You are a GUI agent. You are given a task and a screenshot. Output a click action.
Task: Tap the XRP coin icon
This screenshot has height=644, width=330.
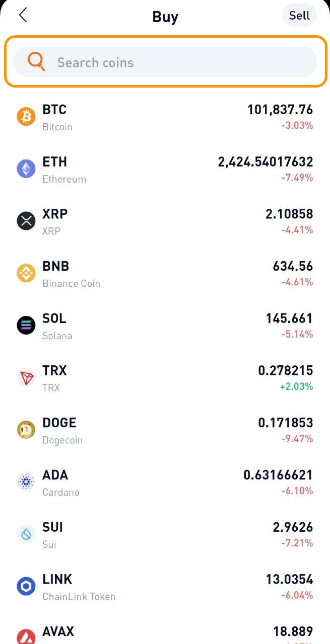(26, 221)
